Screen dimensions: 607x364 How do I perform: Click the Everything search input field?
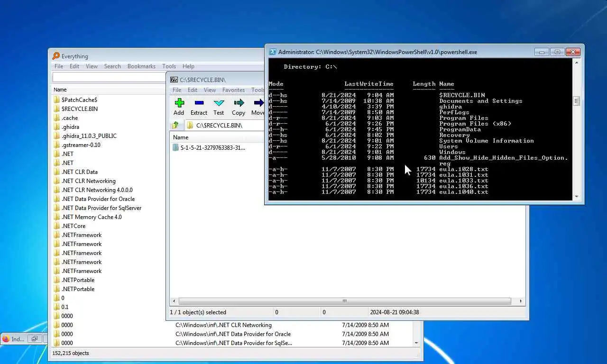coord(109,77)
